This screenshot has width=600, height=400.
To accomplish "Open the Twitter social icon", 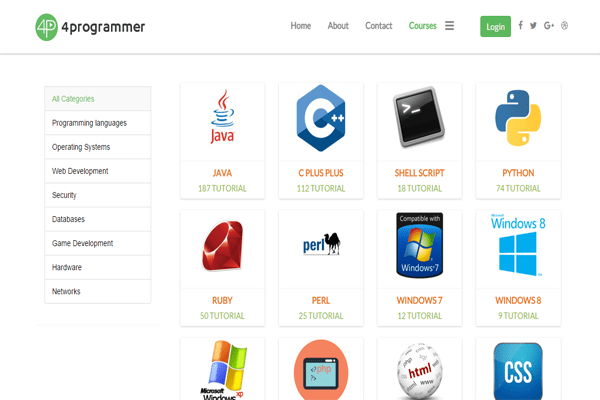I will (533, 26).
